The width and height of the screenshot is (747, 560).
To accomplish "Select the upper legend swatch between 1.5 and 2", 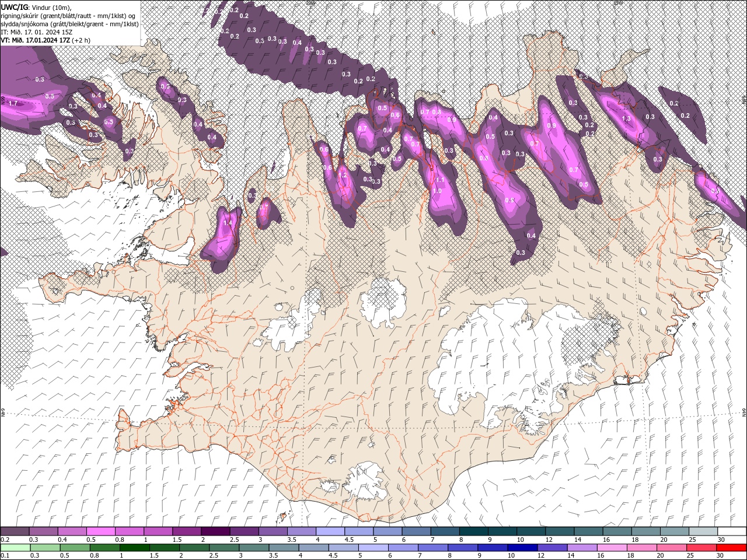I will coord(187,531).
